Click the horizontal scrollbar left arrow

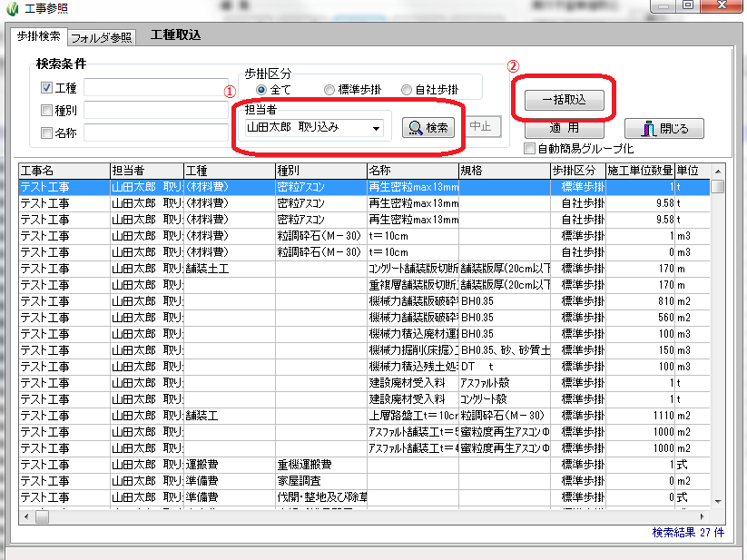point(26,516)
